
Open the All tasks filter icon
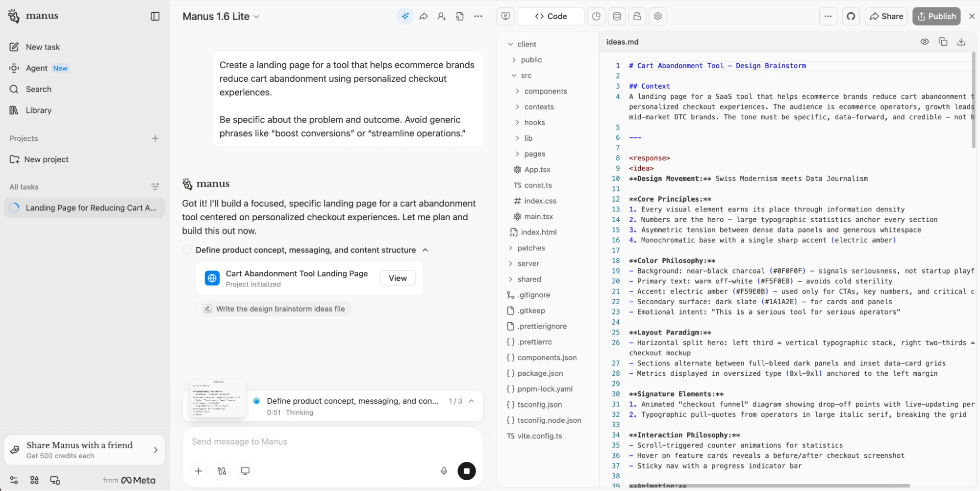click(x=155, y=186)
